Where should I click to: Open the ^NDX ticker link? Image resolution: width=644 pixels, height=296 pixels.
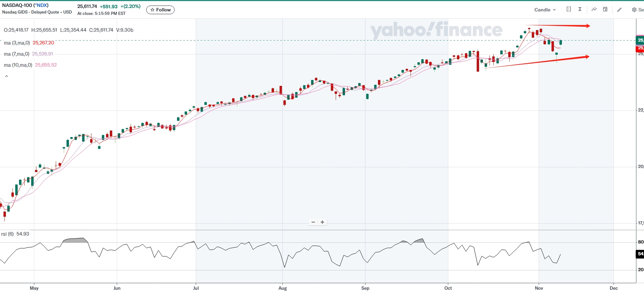click(x=41, y=5)
